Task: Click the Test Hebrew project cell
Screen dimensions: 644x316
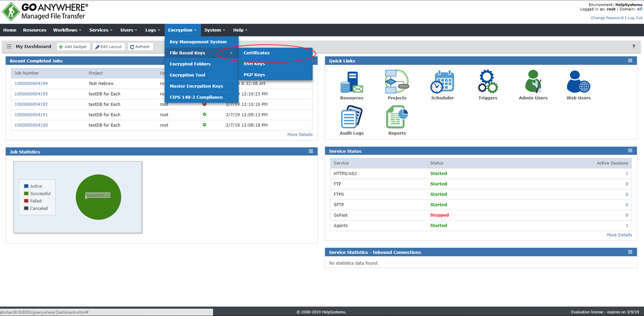Action: [101, 84]
